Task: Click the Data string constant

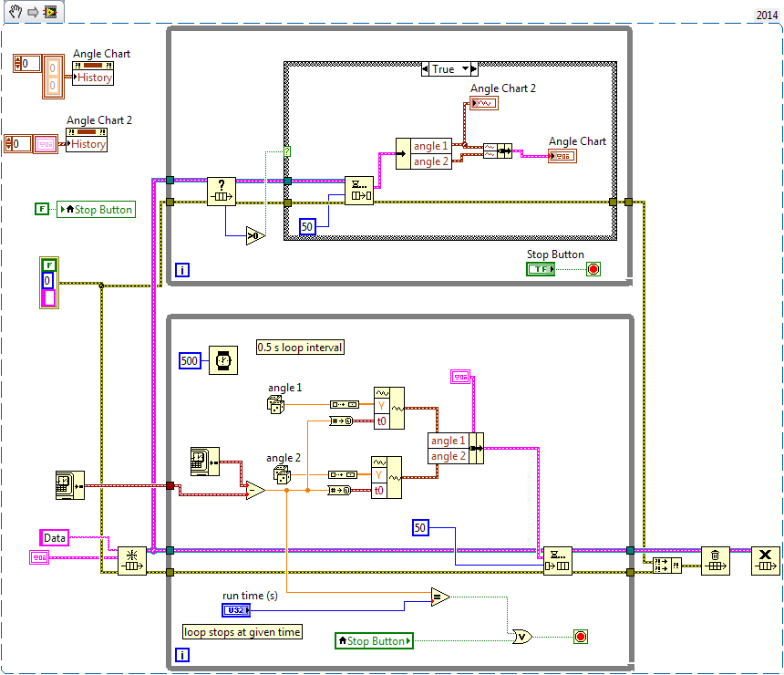Action: click(55, 538)
